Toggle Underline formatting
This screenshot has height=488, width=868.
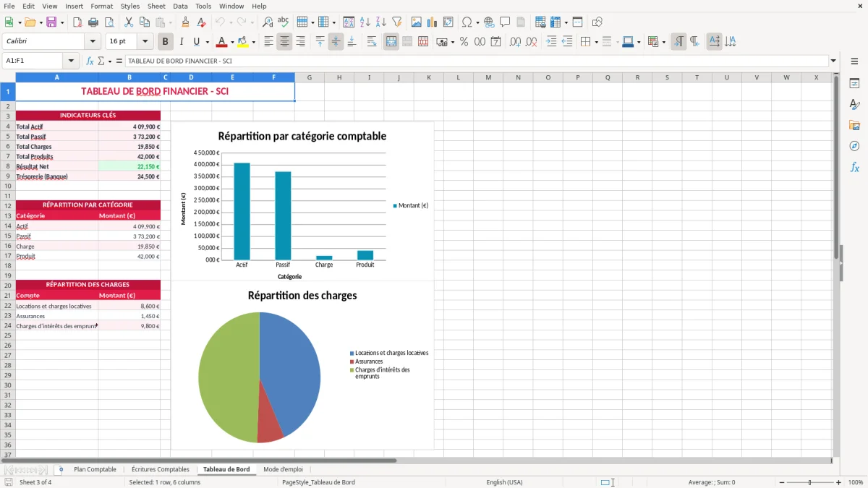coord(196,42)
